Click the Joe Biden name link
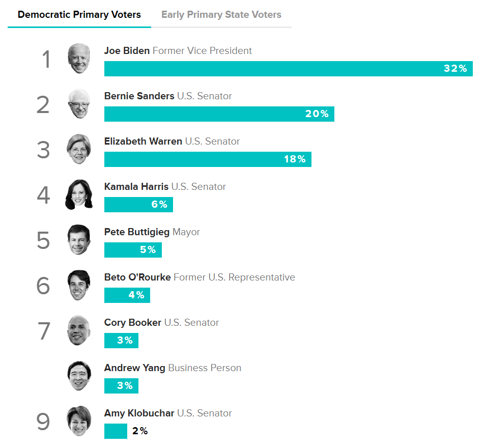Image resolution: width=484 pixels, height=448 pixels. coord(127,51)
